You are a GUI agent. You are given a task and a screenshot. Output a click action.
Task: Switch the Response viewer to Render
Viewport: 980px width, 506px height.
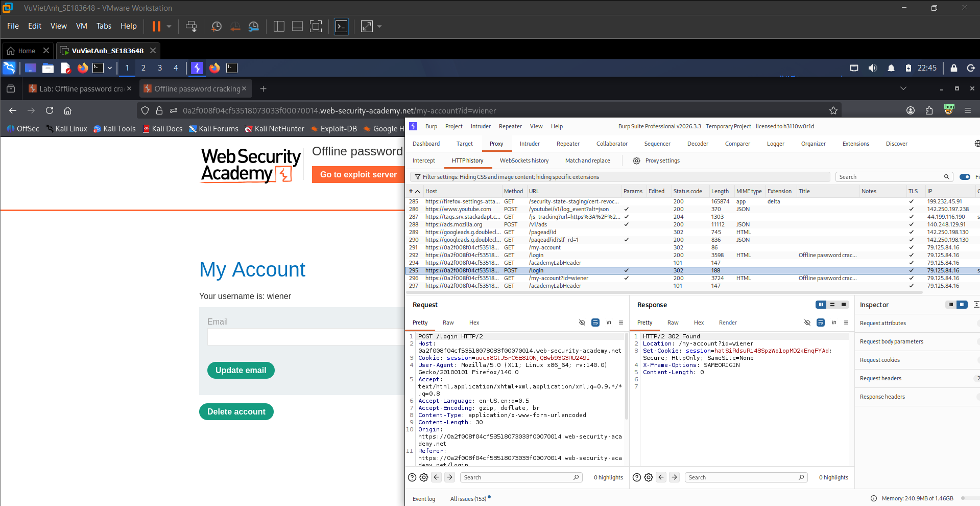(x=728, y=323)
